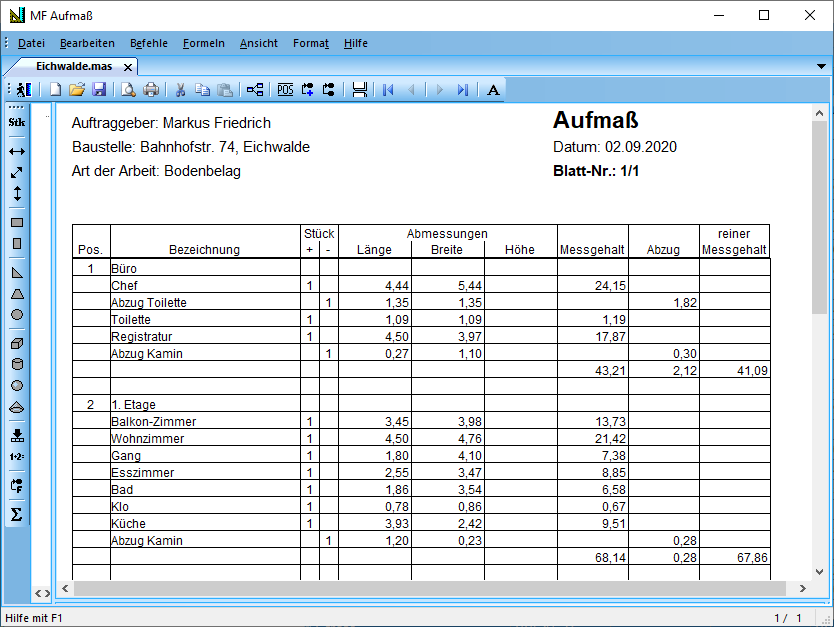Click the POS position toolbar button
This screenshot has width=834, height=627.
coord(285,90)
